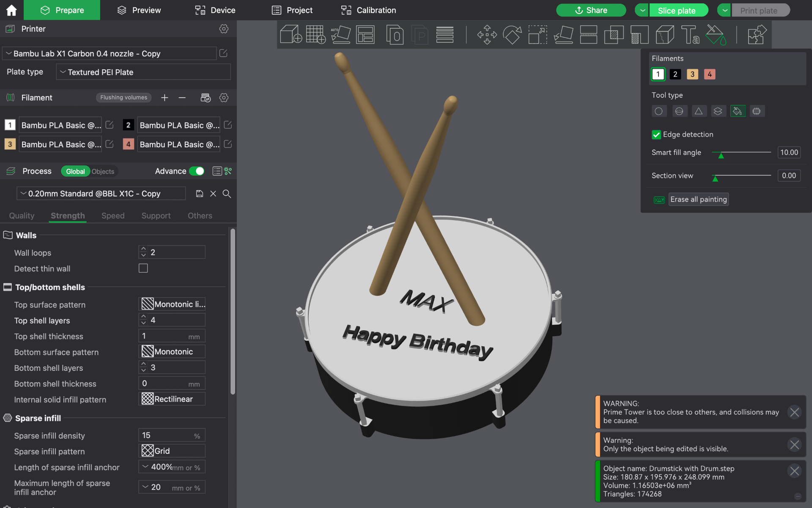Screen dimensions: 812x508
Task: Click the Share button
Action: tap(591, 10)
